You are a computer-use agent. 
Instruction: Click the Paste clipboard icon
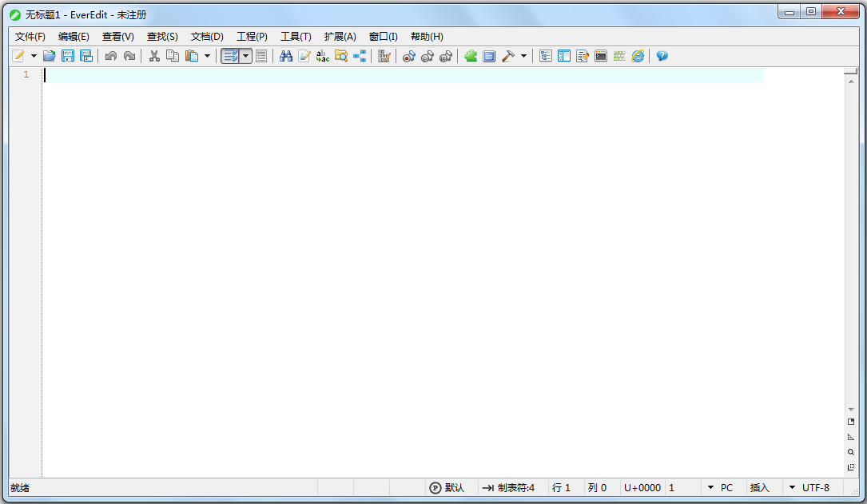coord(191,56)
